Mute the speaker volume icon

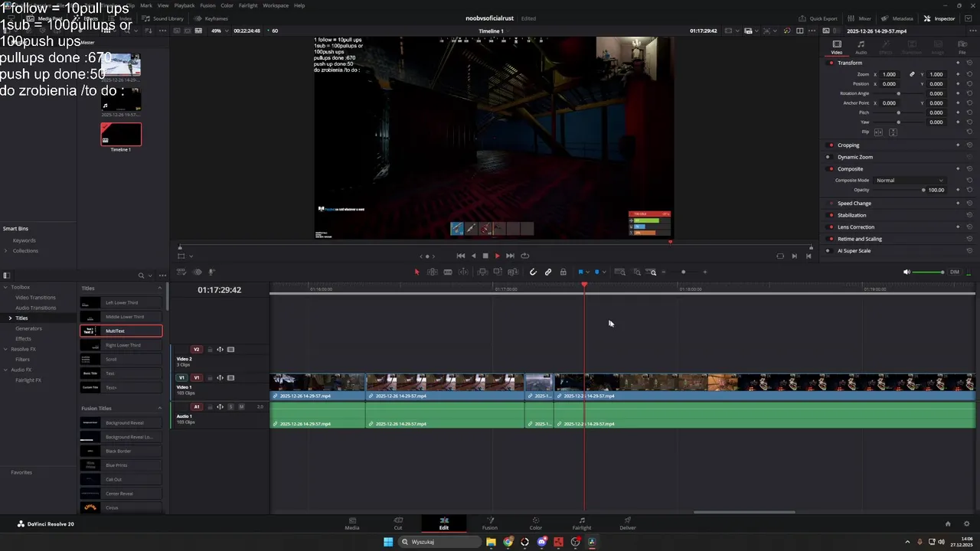[x=906, y=272]
